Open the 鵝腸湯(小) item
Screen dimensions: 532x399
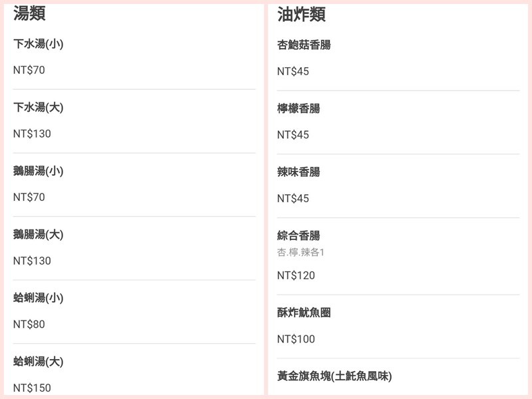(39, 171)
